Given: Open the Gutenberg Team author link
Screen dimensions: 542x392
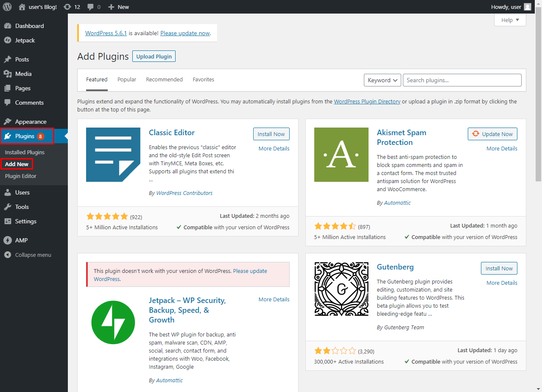Looking at the screenshot, I should coord(404,327).
